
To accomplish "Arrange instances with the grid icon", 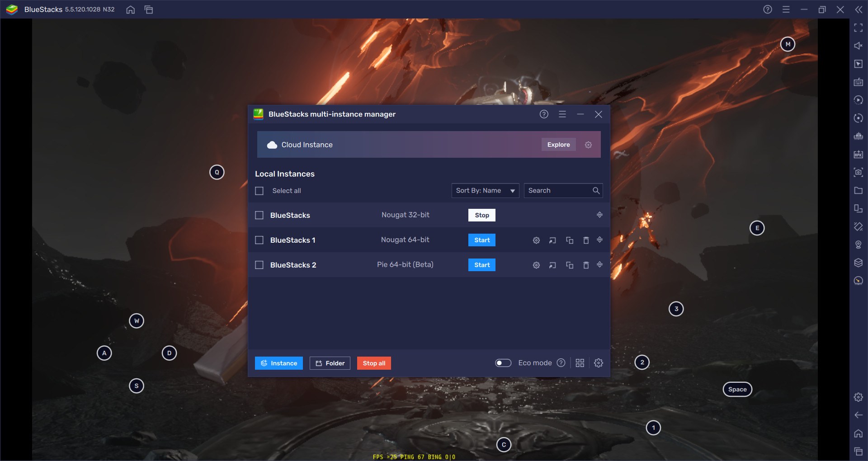I will coord(580,363).
